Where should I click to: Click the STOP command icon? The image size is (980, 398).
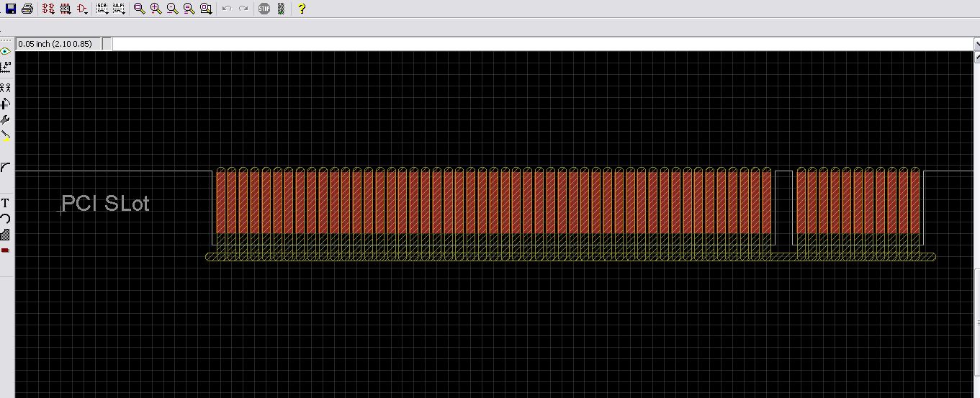[x=264, y=9]
